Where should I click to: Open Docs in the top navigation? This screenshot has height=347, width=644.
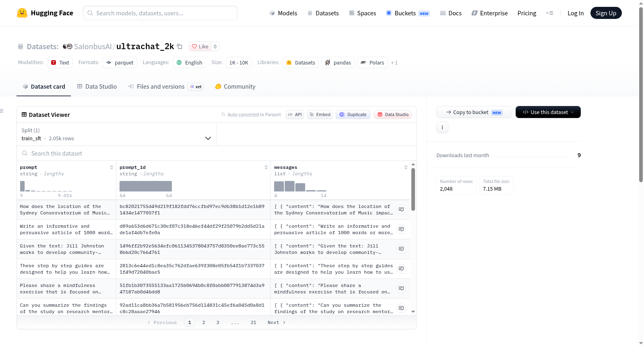(x=451, y=13)
